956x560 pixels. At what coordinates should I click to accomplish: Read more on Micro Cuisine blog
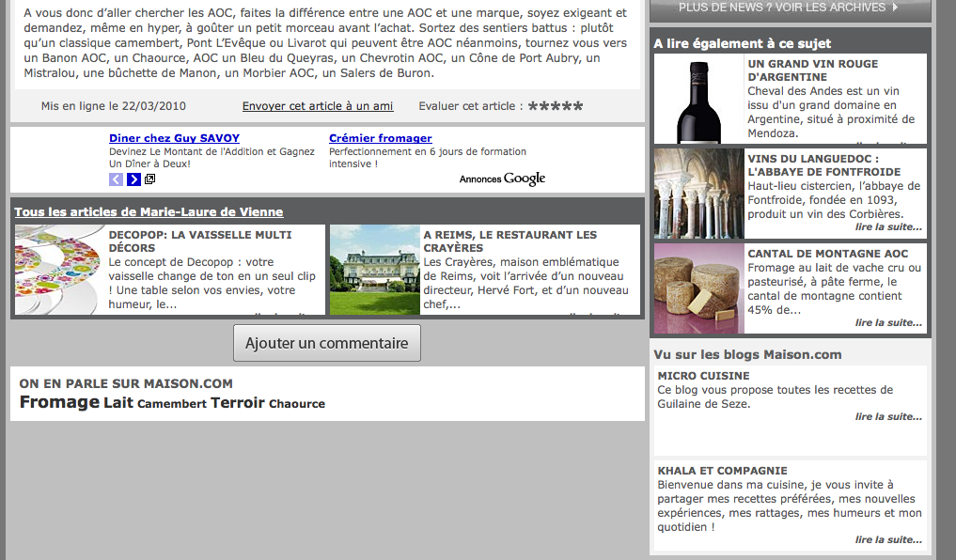point(887,416)
